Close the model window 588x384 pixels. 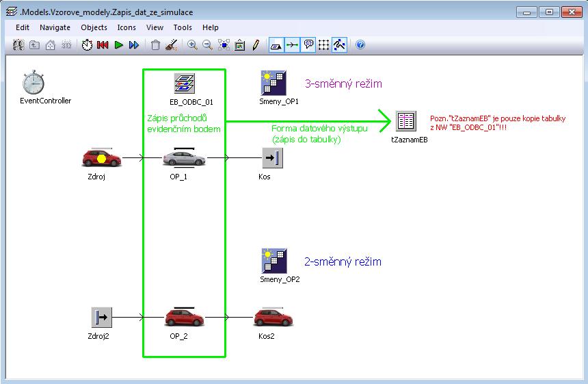point(572,12)
